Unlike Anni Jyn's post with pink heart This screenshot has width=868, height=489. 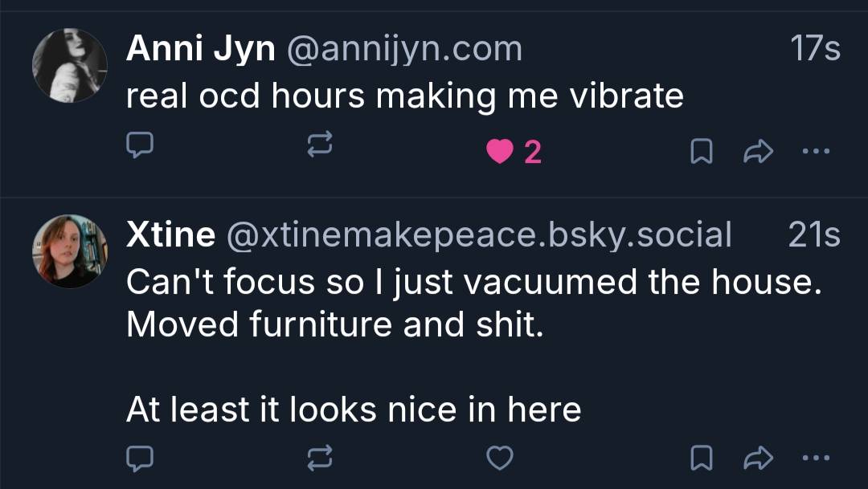tap(500, 151)
